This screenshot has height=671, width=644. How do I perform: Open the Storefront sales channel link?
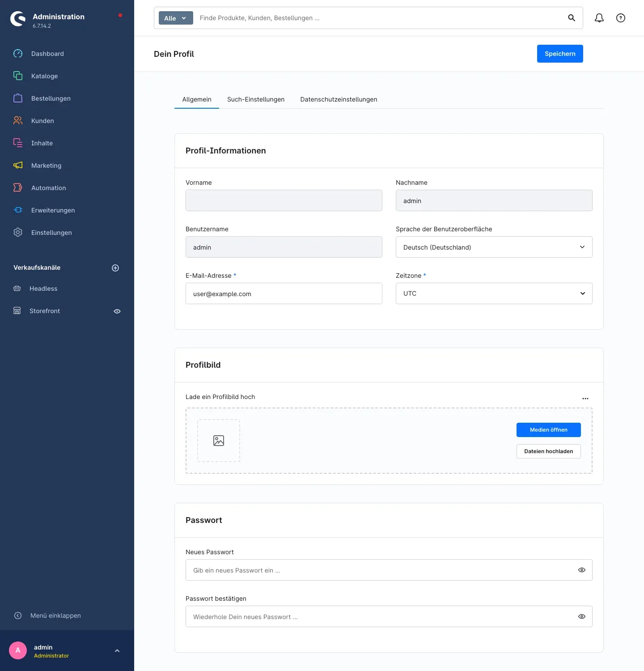coord(45,311)
